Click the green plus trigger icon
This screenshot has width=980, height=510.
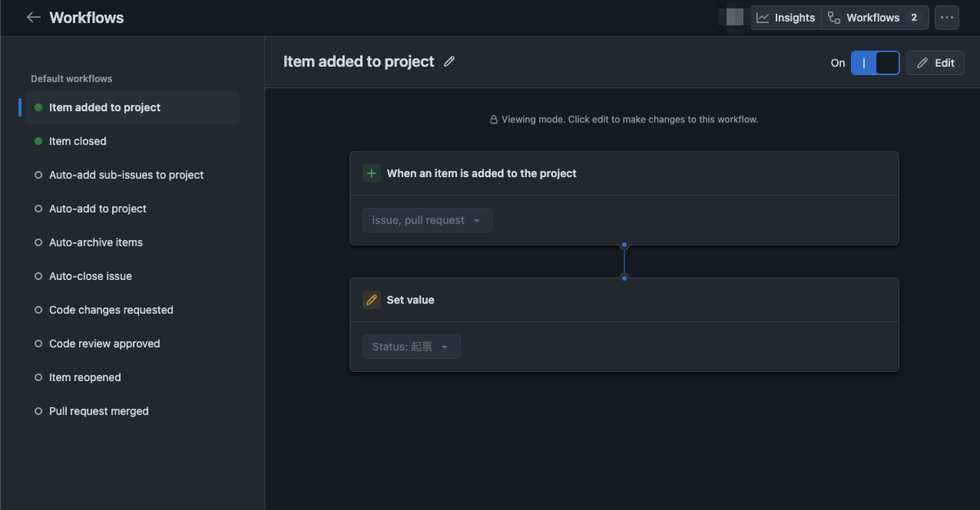(372, 173)
